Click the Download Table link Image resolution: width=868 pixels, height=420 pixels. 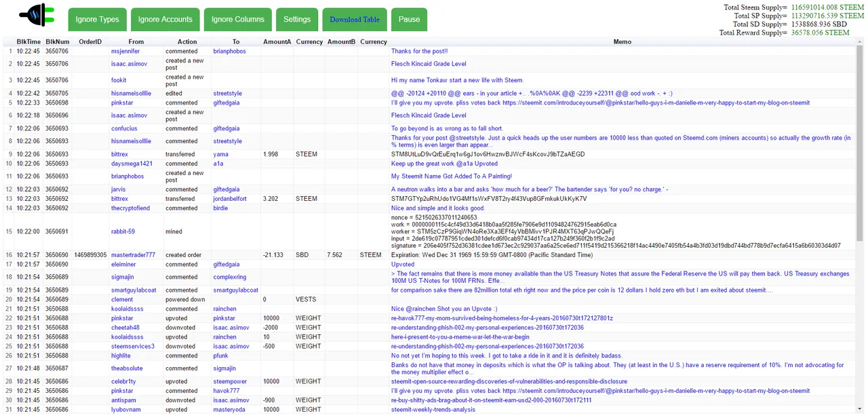[355, 20]
